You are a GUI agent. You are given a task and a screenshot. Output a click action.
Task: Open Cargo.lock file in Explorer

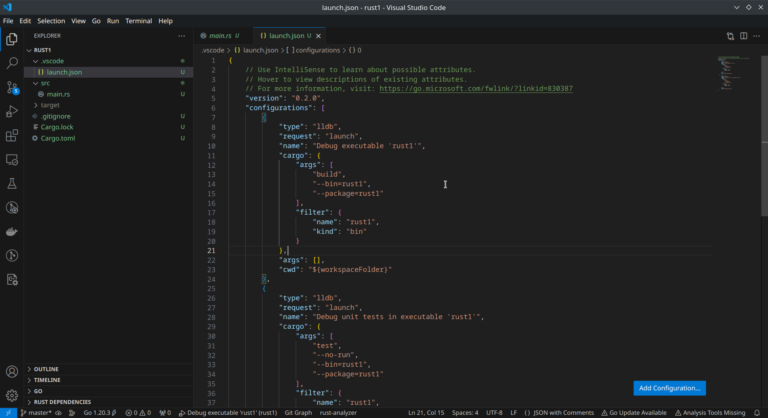pyautogui.click(x=109, y=127)
